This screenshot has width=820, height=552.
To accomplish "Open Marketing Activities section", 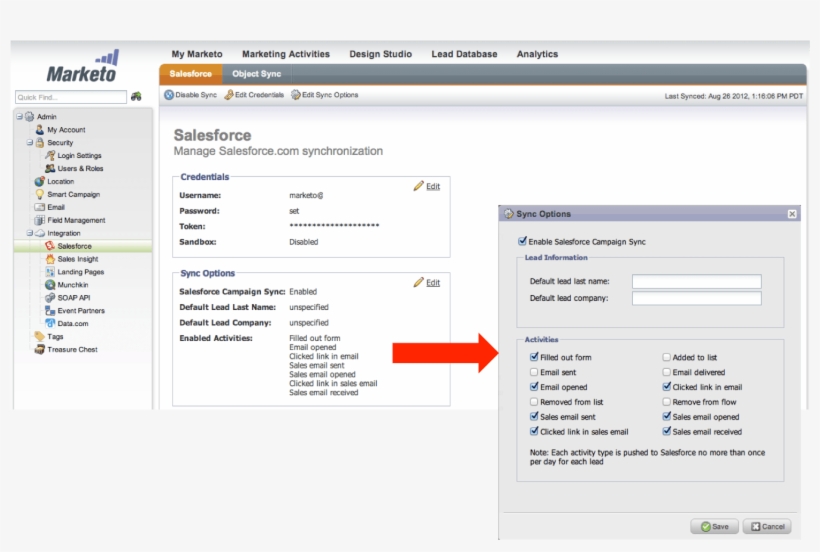I will point(286,54).
